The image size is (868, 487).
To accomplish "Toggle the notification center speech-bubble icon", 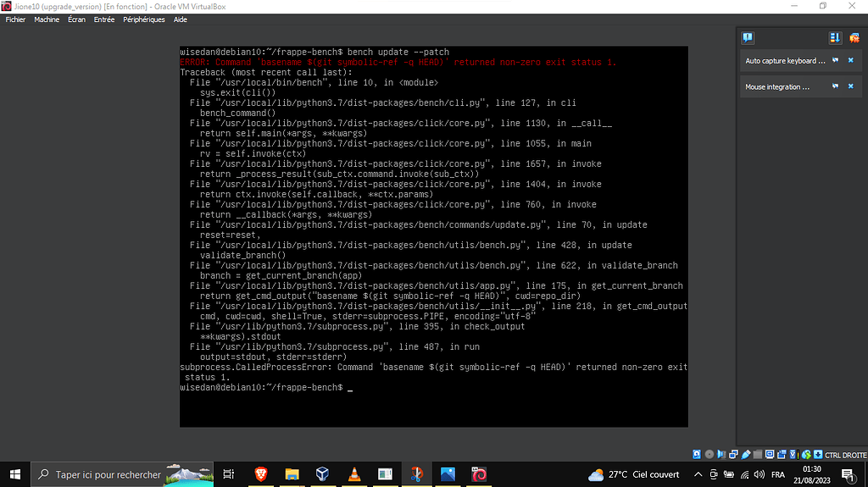I will point(748,37).
